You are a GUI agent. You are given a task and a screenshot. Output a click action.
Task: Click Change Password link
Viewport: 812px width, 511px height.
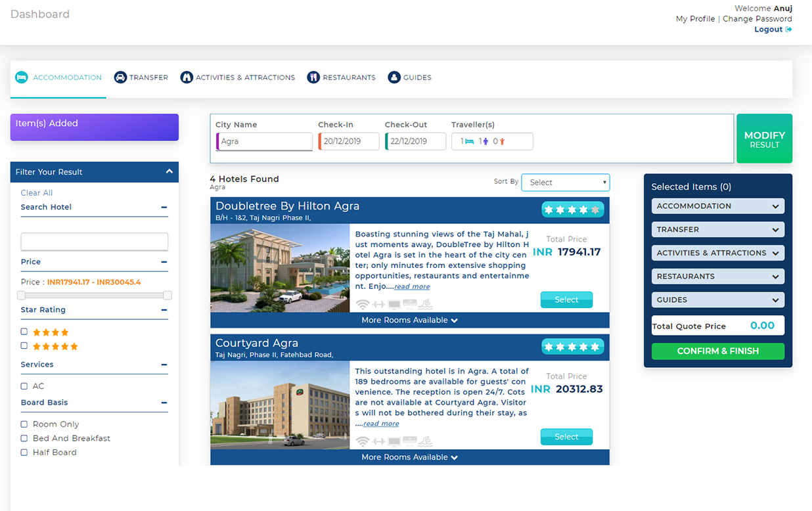[x=757, y=19]
